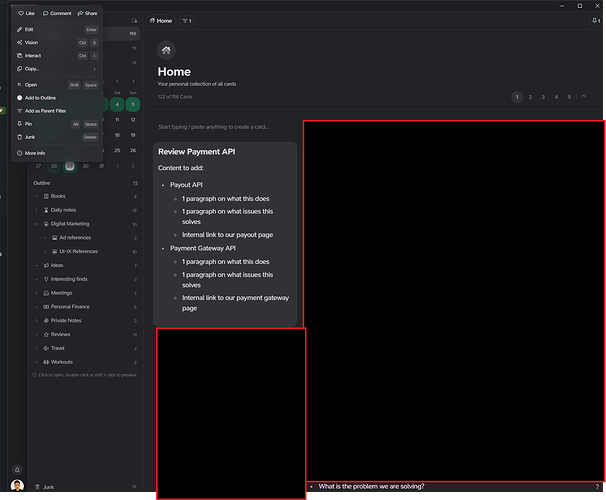Select Add as Parent Filter
The image size is (606, 500).
[57, 111]
